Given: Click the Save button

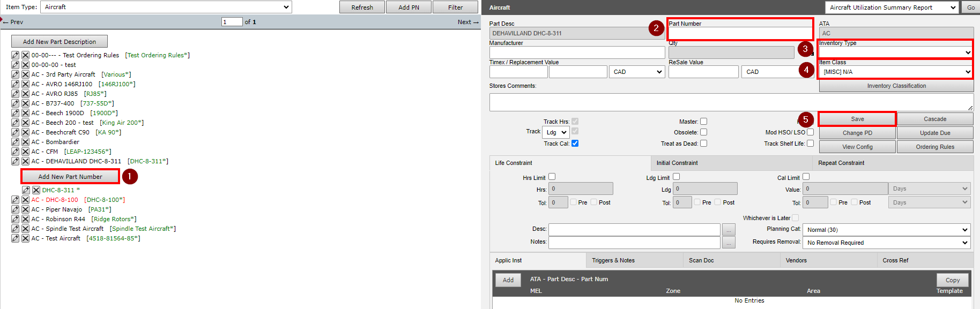Looking at the screenshot, I should click(857, 119).
